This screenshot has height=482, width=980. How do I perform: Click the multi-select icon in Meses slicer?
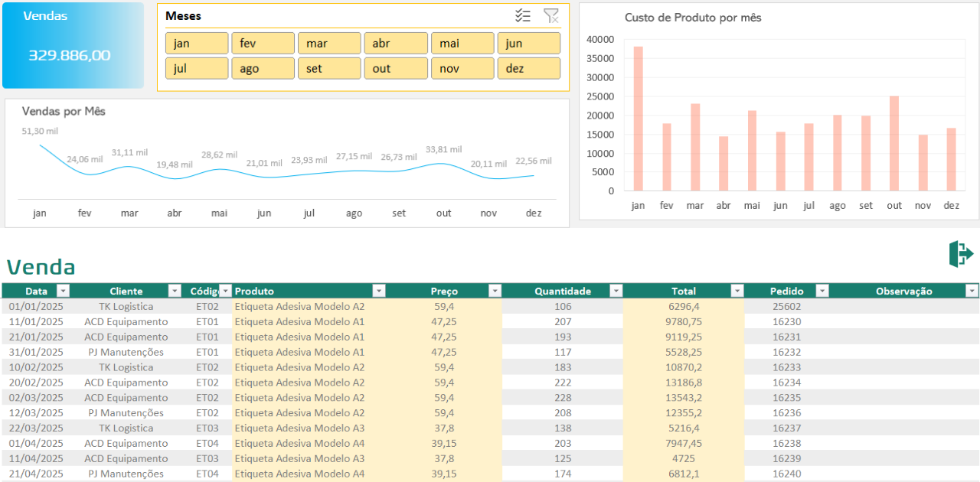(523, 16)
